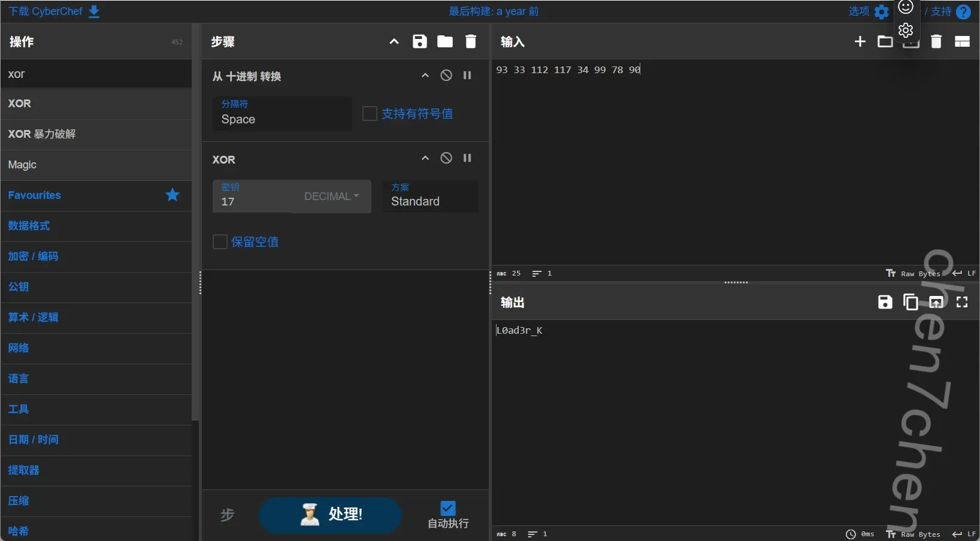Screen dimensions: 980x541
Task: Click the LF end-of-line indicator in the input status bar
Action: click(x=964, y=273)
